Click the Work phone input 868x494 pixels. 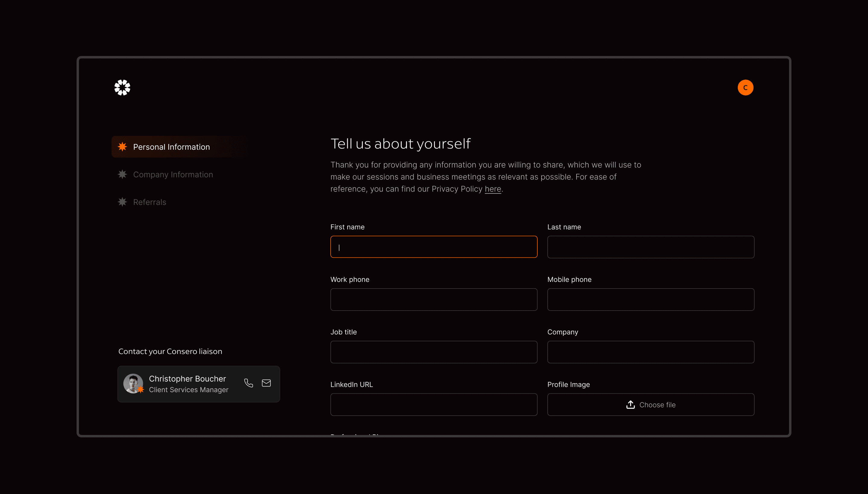[x=433, y=299]
